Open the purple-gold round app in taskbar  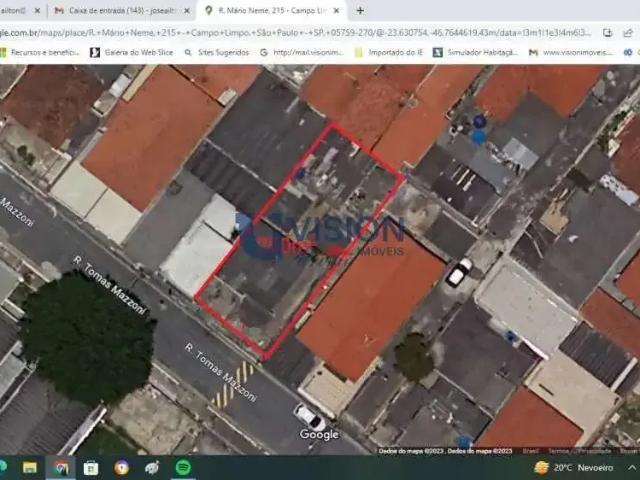point(122,468)
